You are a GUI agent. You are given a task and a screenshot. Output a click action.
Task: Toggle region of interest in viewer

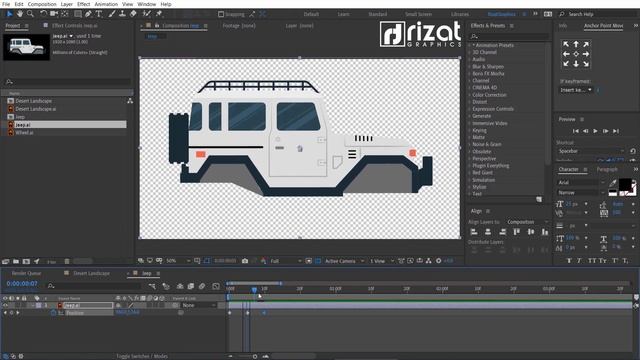[x=309, y=261]
